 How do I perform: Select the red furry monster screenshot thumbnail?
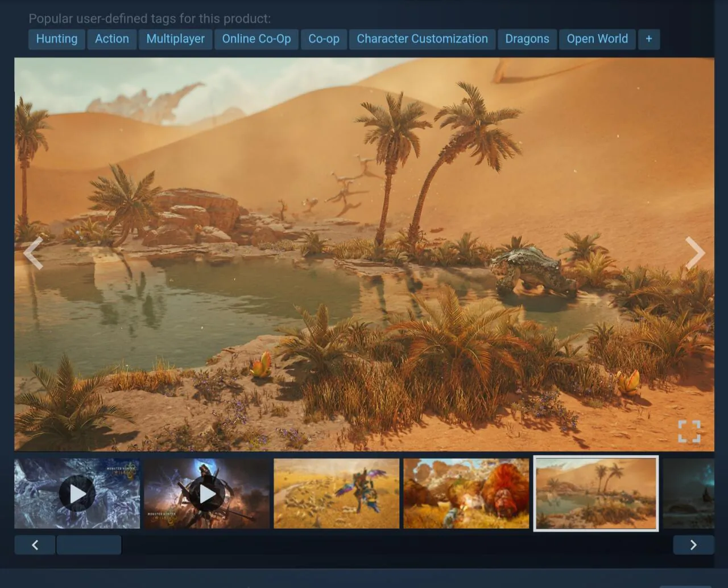coord(466,494)
